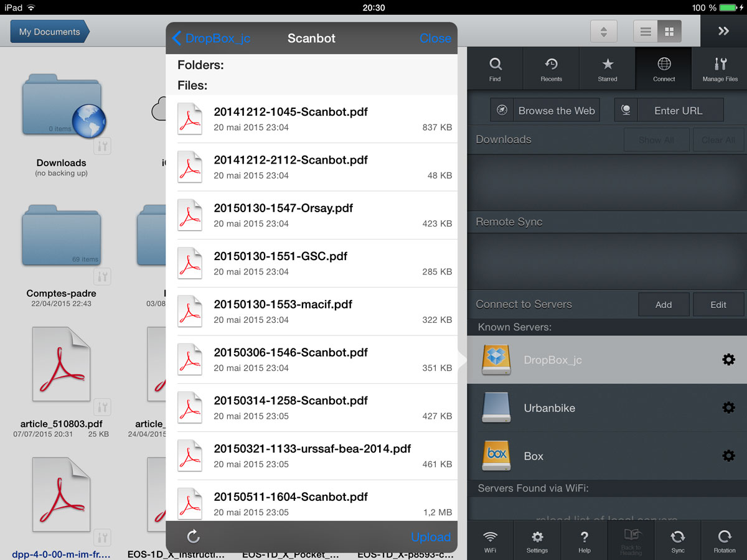747x560 pixels.
Task: Collapse the side panel with double-arrow
Action: tap(723, 31)
